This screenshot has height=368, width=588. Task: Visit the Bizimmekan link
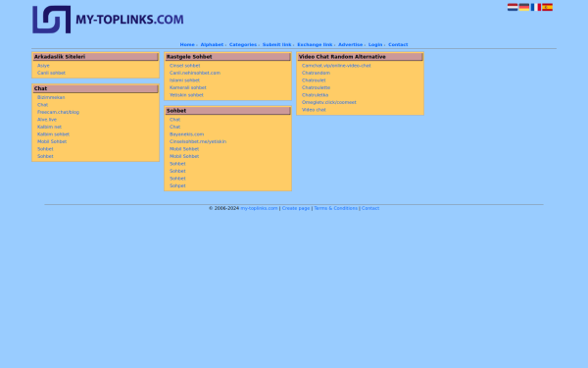click(51, 97)
